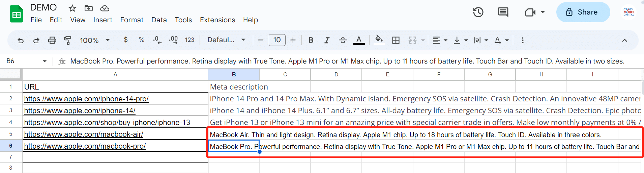
Task: Open the Extensions menu
Action: tap(217, 20)
